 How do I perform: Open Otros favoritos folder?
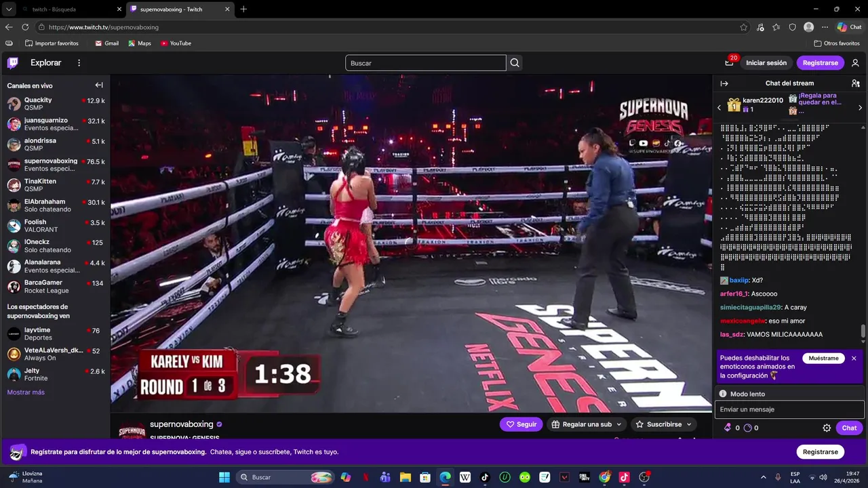coord(837,43)
